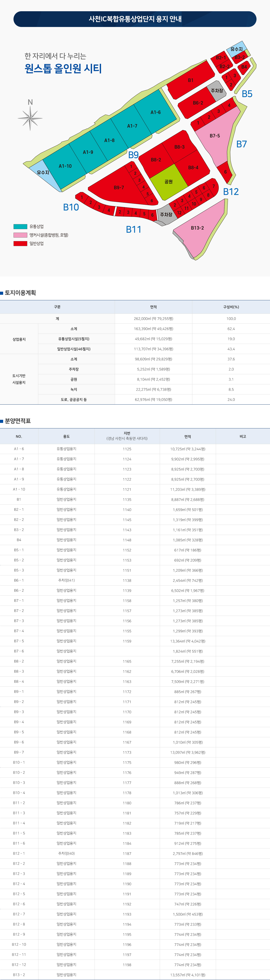Click the blue B12 block label
The width and height of the screenshot is (270, 980).
(x=231, y=192)
